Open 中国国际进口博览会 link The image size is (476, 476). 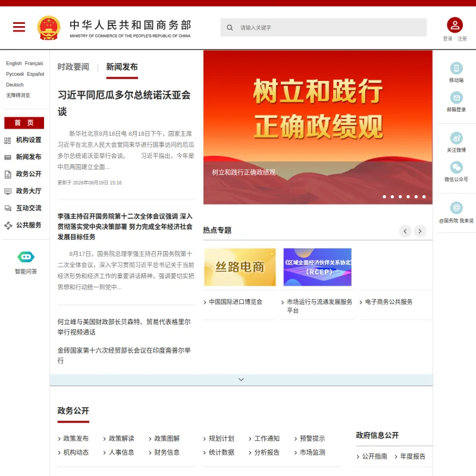click(x=236, y=302)
